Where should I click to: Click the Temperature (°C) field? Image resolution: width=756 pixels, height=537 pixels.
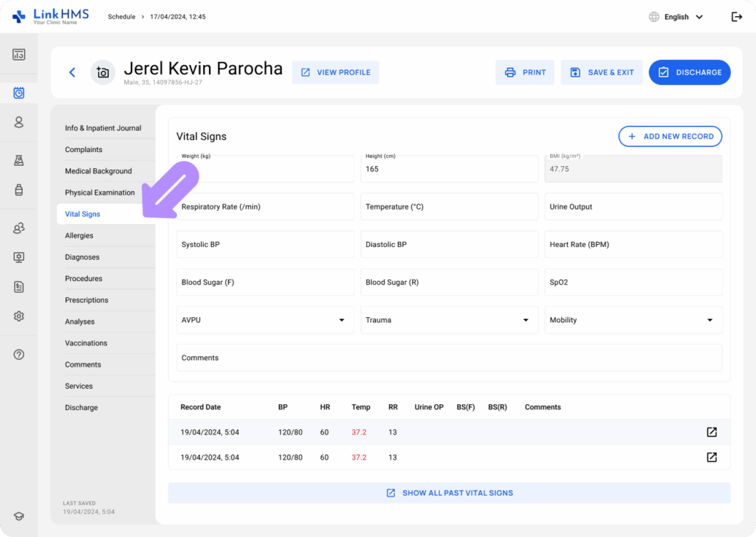(450, 207)
